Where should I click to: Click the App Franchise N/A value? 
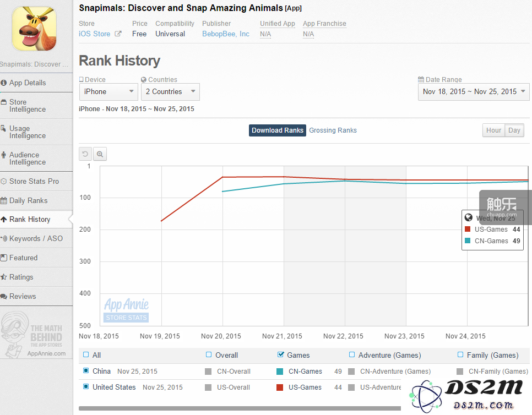pyautogui.click(x=308, y=34)
